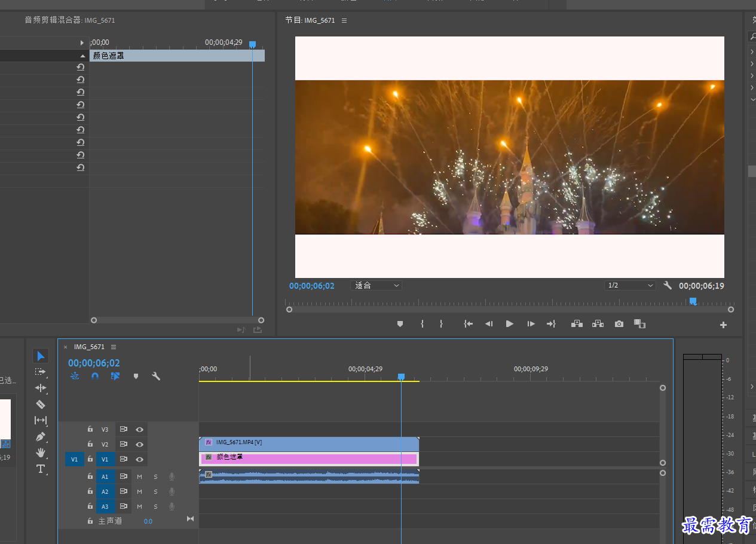Toggle nest sequence insert mode in timeline
The image size is (756, 544).
point(75,376)
